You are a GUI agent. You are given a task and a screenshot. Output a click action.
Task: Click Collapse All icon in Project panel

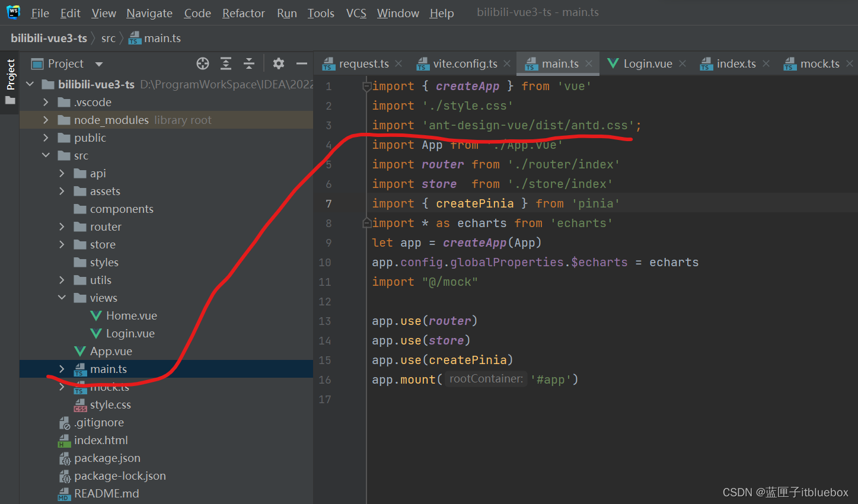click(x=249, y=63)
